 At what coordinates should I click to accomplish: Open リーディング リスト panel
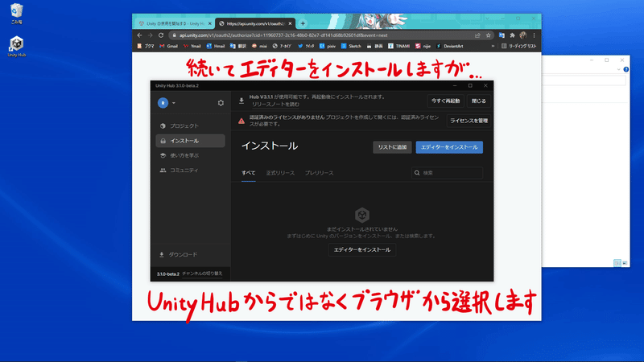click(519, 46)
